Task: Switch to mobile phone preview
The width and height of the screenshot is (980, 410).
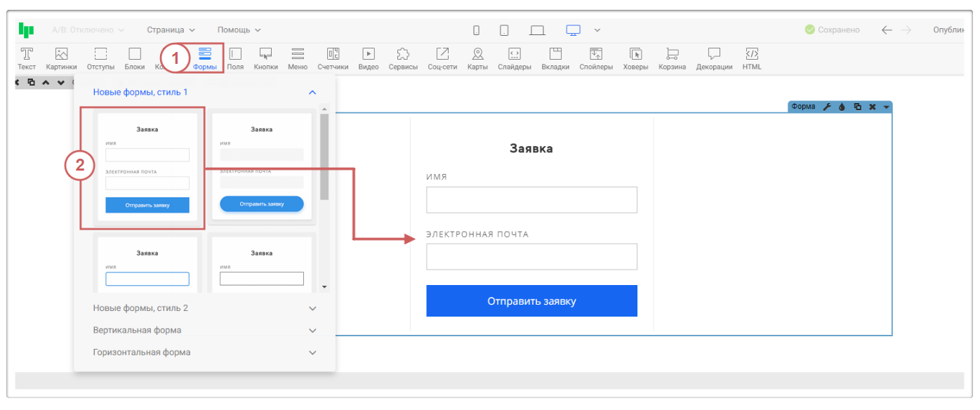Action: point(476,30)
